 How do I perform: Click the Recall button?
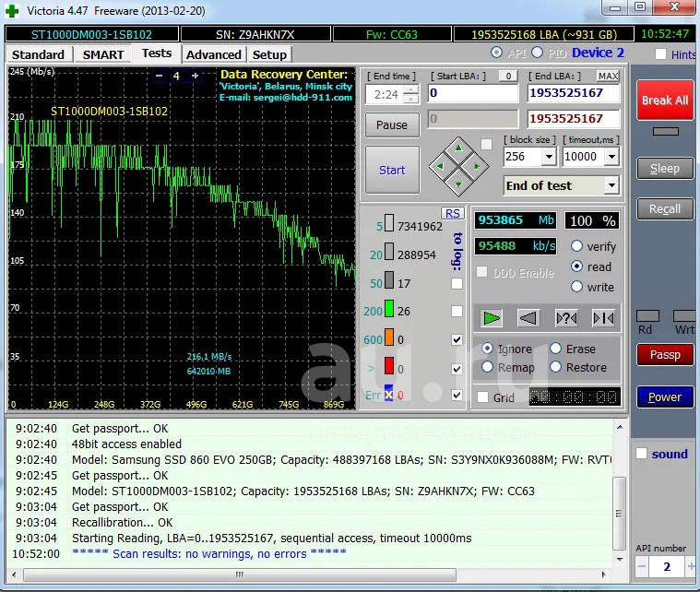[x=665, y=209]
